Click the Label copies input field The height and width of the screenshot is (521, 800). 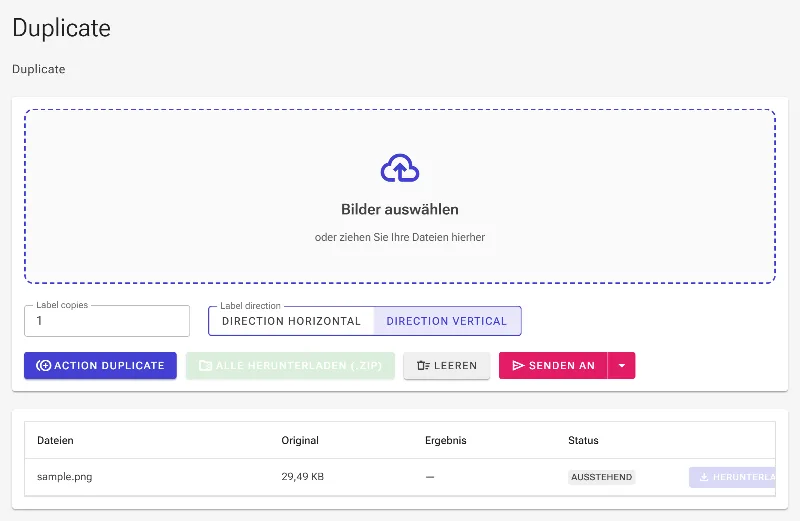[x=107, y=321]
